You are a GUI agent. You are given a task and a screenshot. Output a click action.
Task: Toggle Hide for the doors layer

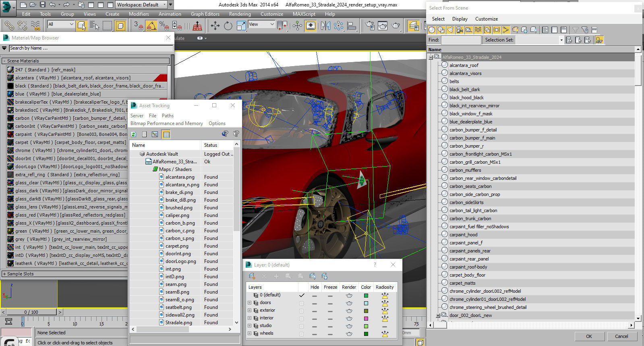pyautogui.click(x=315, y=303)
